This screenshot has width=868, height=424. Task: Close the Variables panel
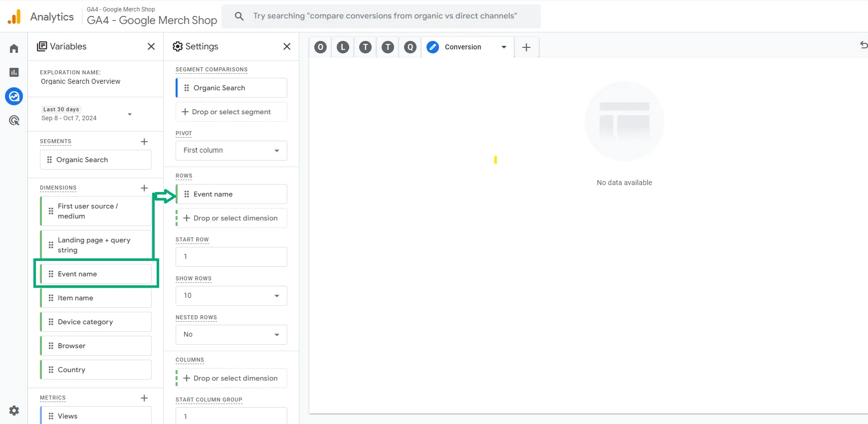(151, 46)
